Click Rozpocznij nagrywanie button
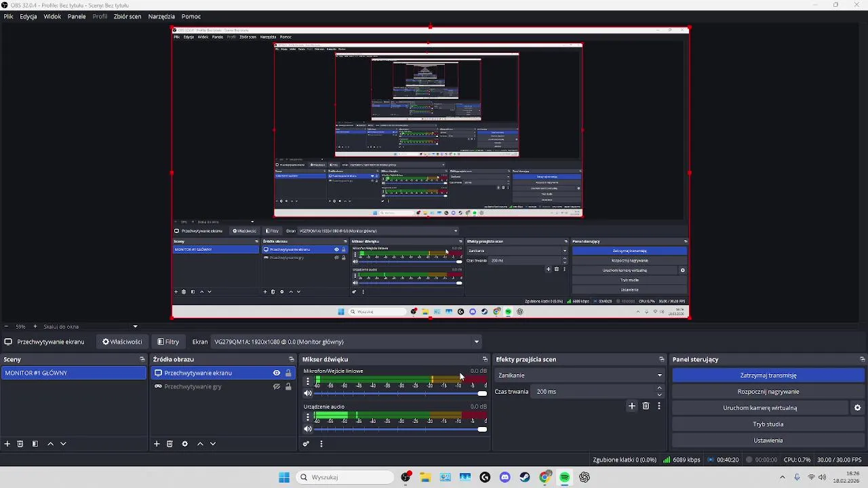 tap(768, 392)
